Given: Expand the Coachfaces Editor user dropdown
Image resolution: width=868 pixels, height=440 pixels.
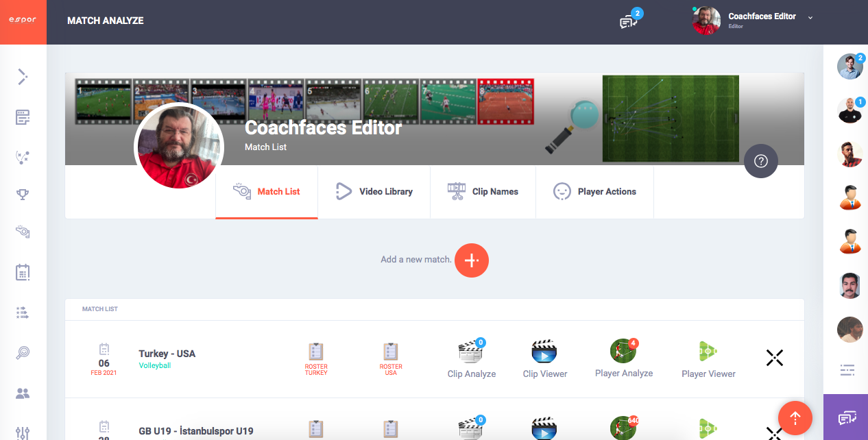Looking at the screenshot, I should click(810, 18).
